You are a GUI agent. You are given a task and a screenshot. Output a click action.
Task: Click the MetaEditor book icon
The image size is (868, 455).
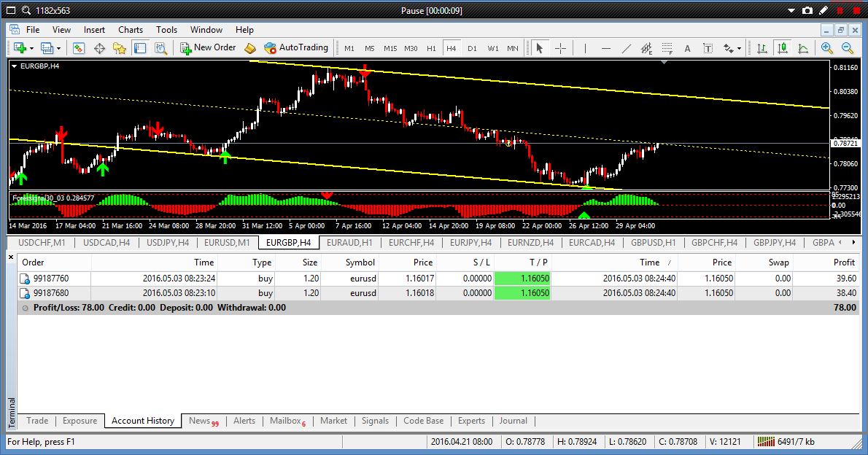click(250, 48)
